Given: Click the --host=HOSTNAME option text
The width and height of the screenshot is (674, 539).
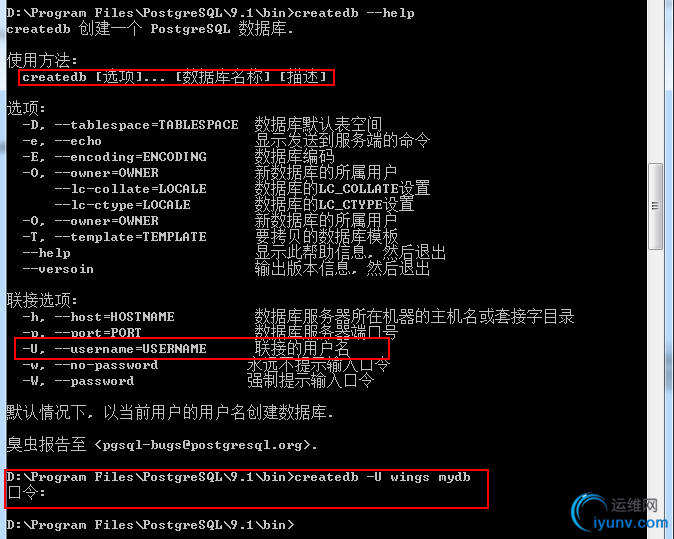Looking at the screenshot, I should click(x=115, y=317).
